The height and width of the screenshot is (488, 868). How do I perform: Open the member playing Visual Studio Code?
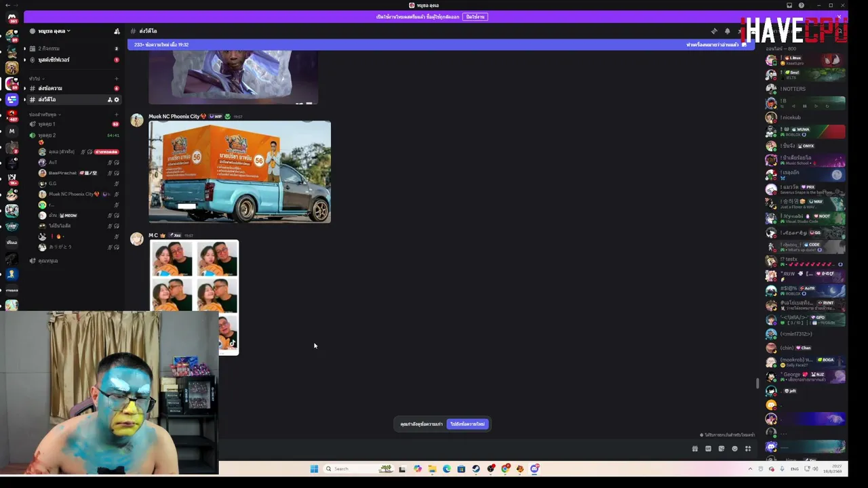806,218
